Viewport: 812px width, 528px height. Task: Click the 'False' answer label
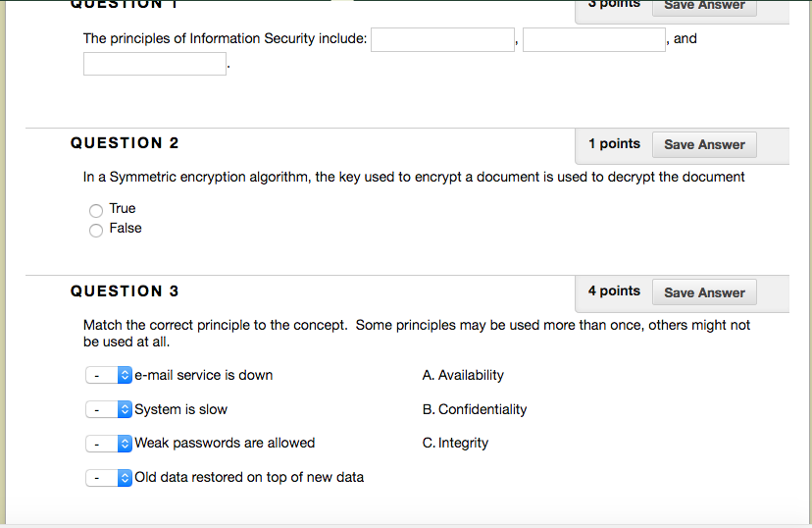click(x=126, y=229)
